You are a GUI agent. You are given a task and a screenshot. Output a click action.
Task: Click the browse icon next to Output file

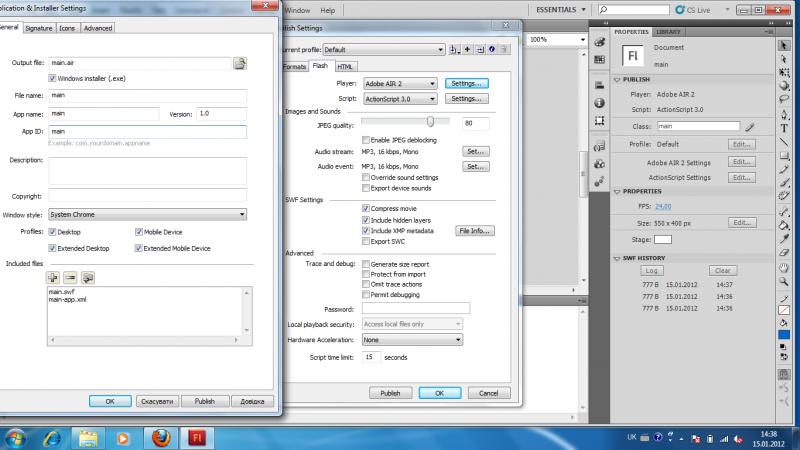[240, 63]
